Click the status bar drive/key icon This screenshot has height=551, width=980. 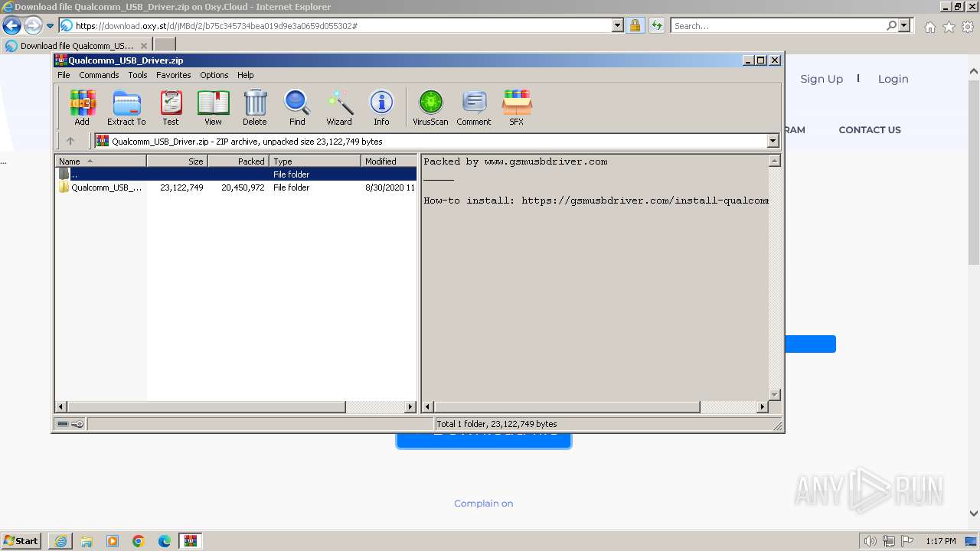tap(70, 424)
